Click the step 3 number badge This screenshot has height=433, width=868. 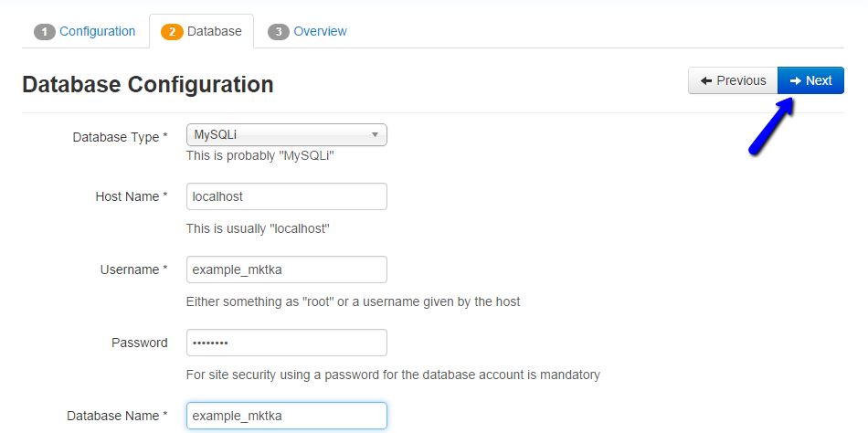pos(279,32)
